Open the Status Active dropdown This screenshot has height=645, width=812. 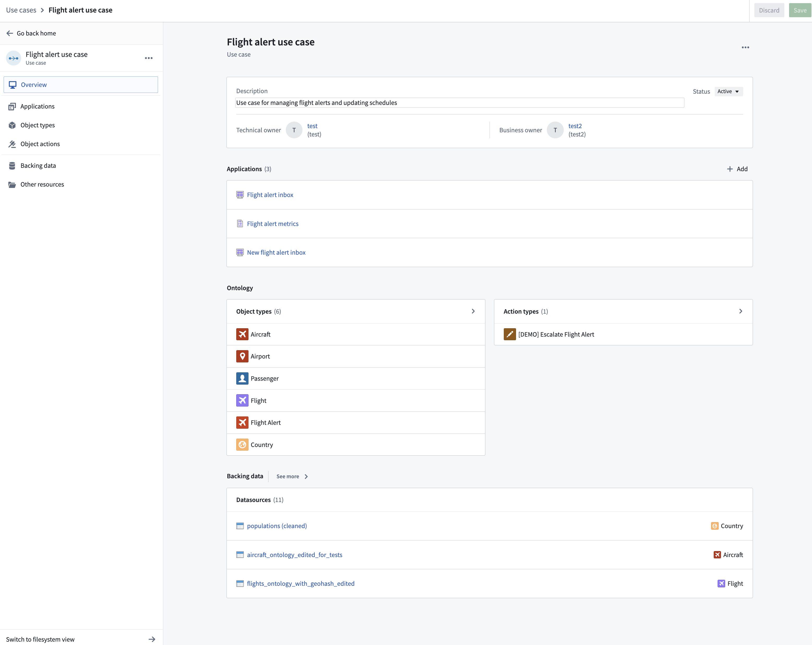click(x=728, y=92)
